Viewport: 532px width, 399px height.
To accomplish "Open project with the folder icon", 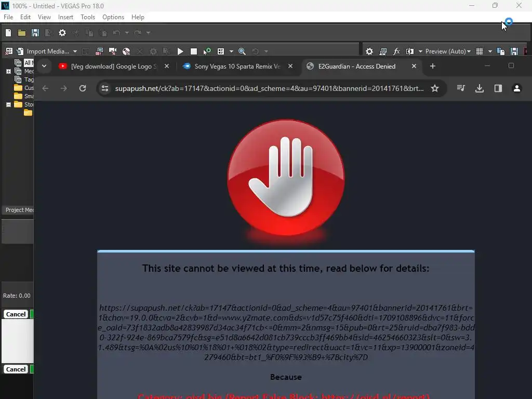I will click(22, 33).
